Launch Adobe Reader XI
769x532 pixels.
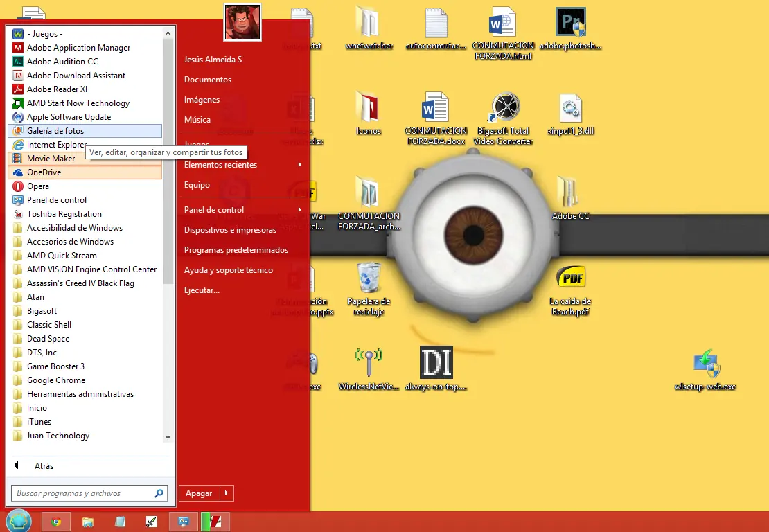point(85,89)
